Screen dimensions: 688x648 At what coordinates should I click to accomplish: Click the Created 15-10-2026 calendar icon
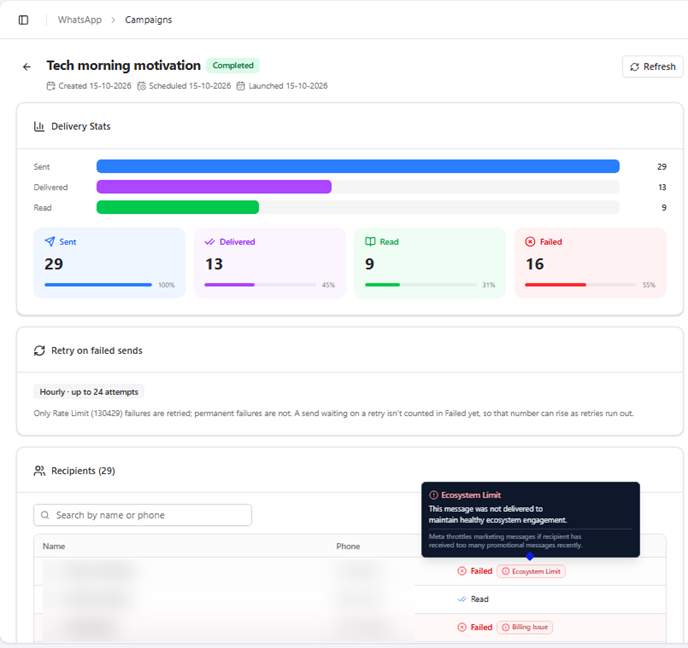tap(51, 86)
